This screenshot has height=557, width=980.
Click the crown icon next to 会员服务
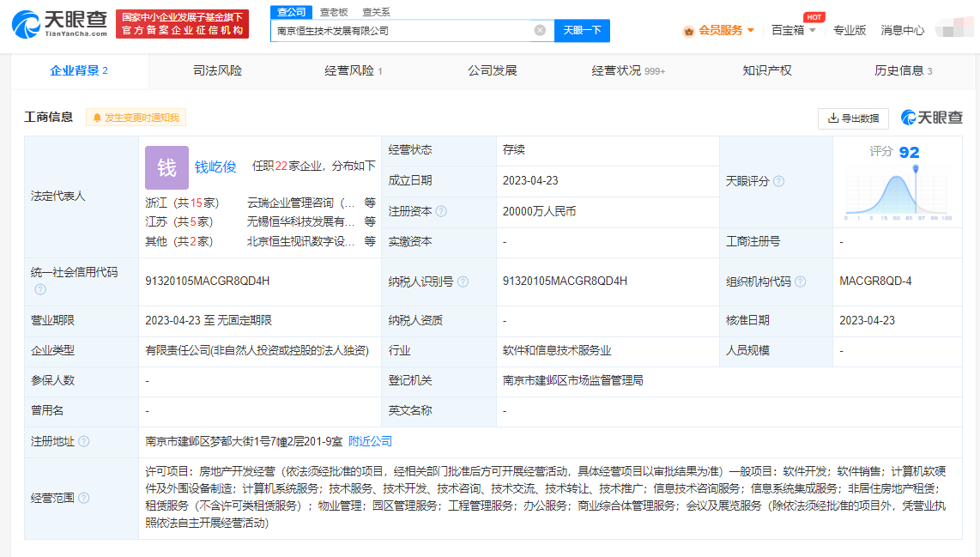click(x=689, y=31)
